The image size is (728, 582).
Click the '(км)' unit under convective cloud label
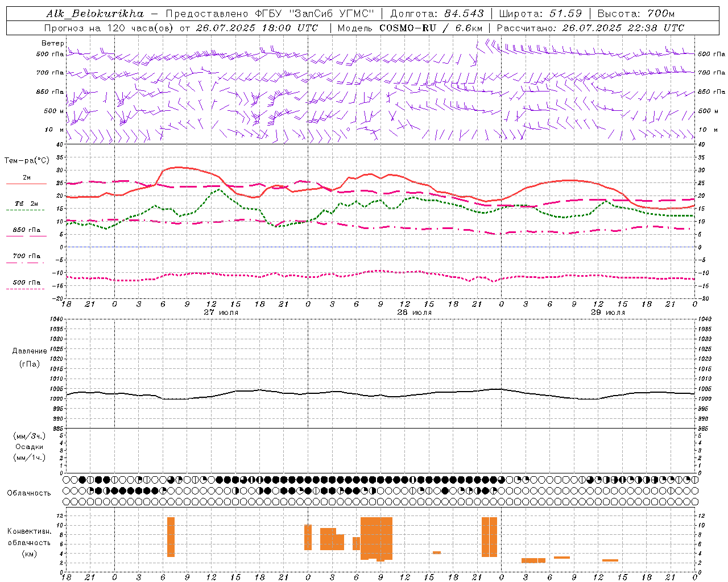click(x=30, y=554)
